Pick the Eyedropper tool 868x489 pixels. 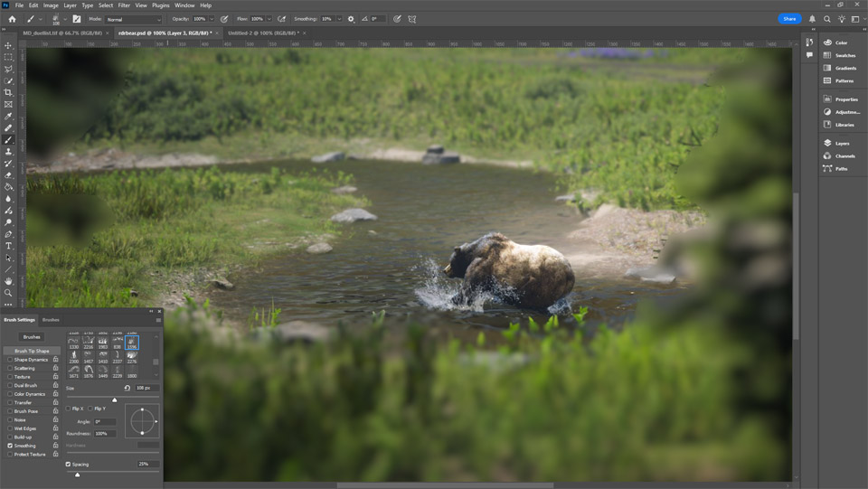[9, 117]
